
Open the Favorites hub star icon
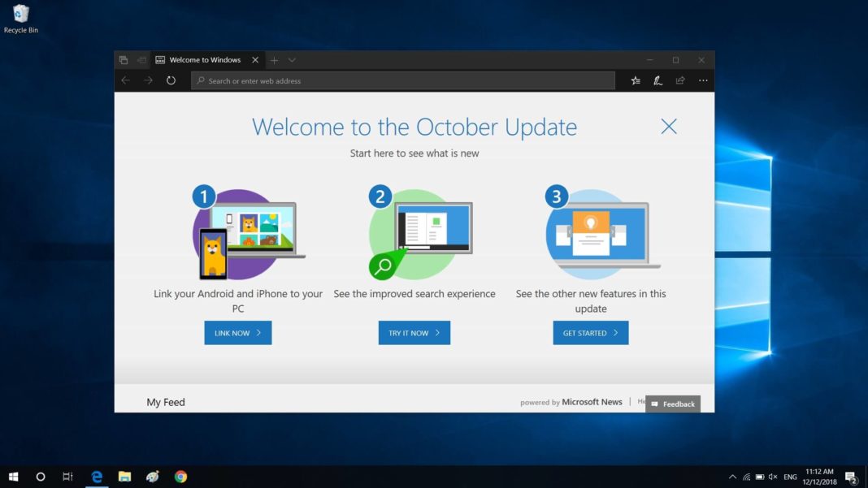pyautogui.click(x=636, y=80)
